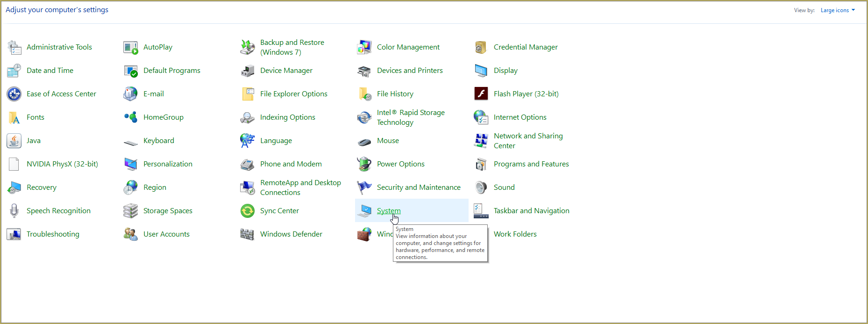The height and width of the screenshot is (324, 868).
Task: Open Devices and Printers icon
Action: [x=364, y=71]
